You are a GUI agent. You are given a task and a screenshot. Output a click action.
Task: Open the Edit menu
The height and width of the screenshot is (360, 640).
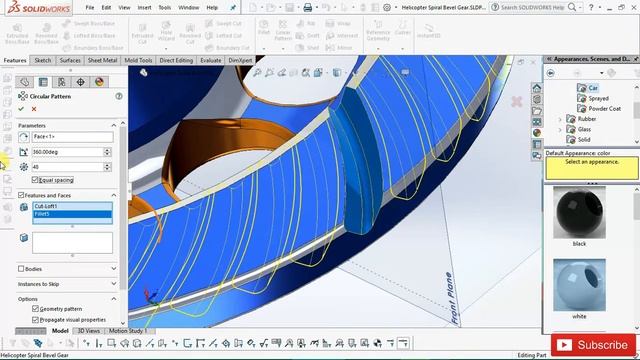[106, 7]
